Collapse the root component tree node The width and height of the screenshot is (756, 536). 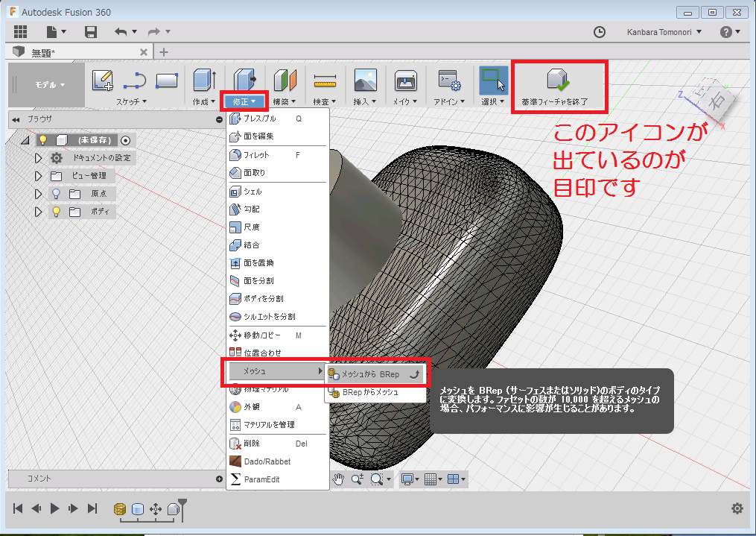tap(25, 140)
